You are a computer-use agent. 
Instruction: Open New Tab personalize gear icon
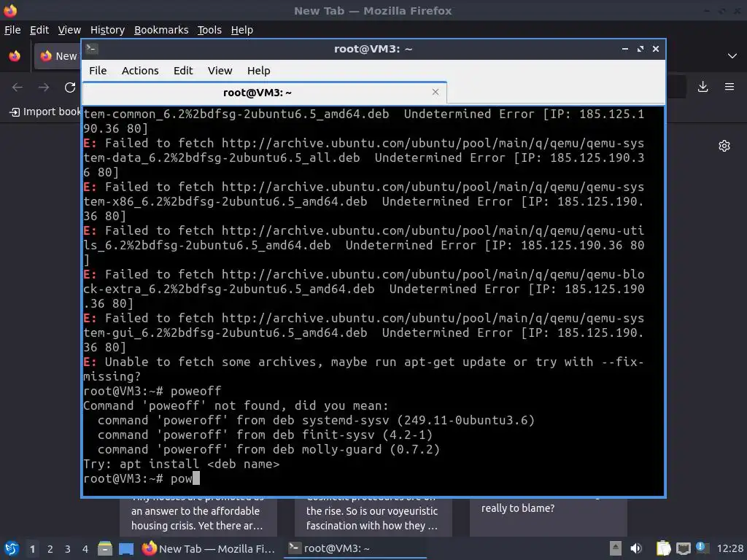point(724,146)
